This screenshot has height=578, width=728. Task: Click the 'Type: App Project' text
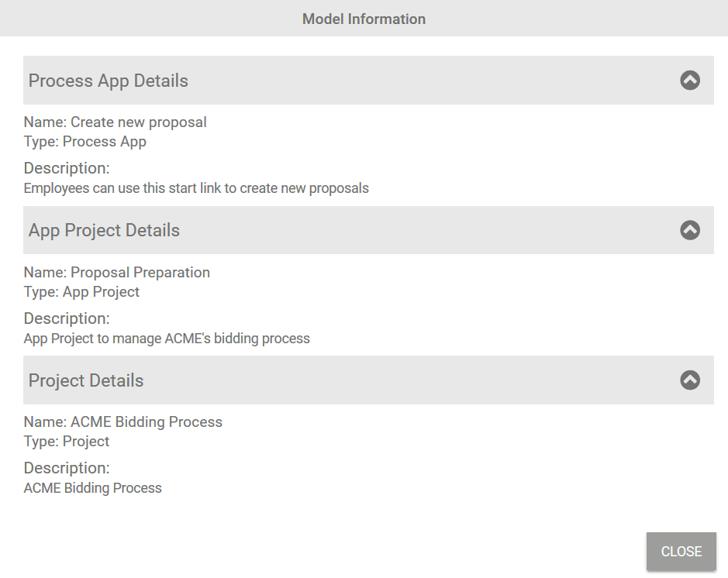click(x=82, y=292)
